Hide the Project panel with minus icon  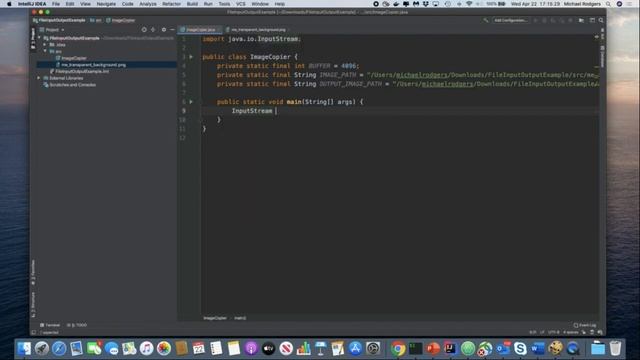point(172,30)
